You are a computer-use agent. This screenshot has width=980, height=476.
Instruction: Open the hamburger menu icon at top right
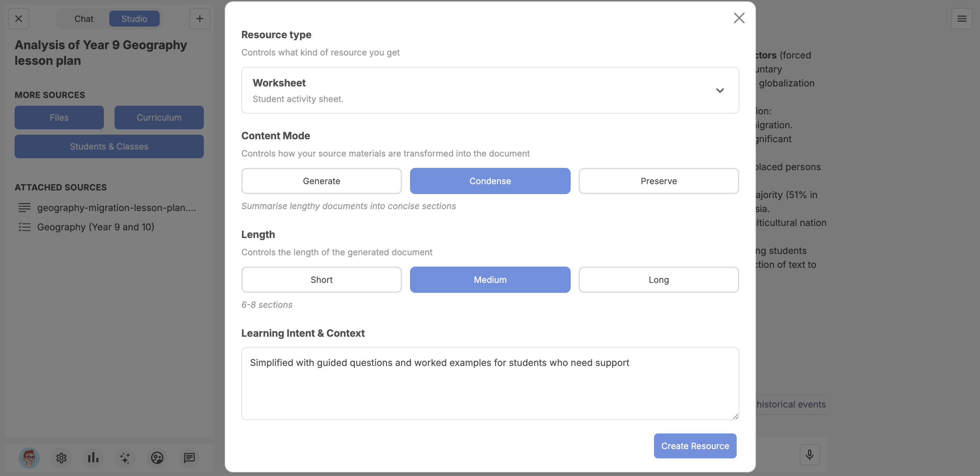pos(962,19)
